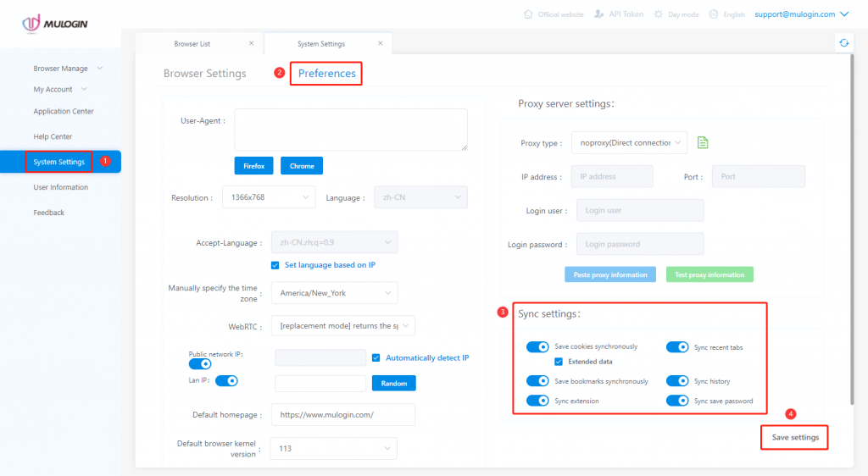The height and width of the screenshot is (476, 868).
Task: Open Feedback in sidebar
Action: click(x=48, y=213)
